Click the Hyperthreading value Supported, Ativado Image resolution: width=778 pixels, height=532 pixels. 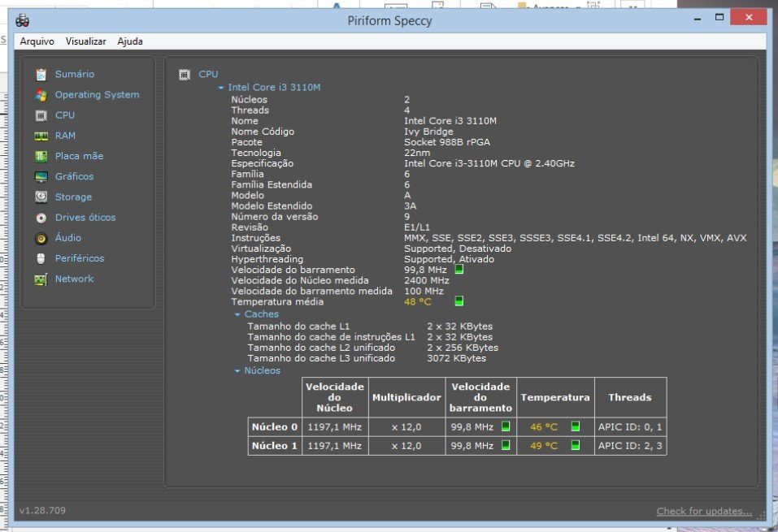click(449, 259)
